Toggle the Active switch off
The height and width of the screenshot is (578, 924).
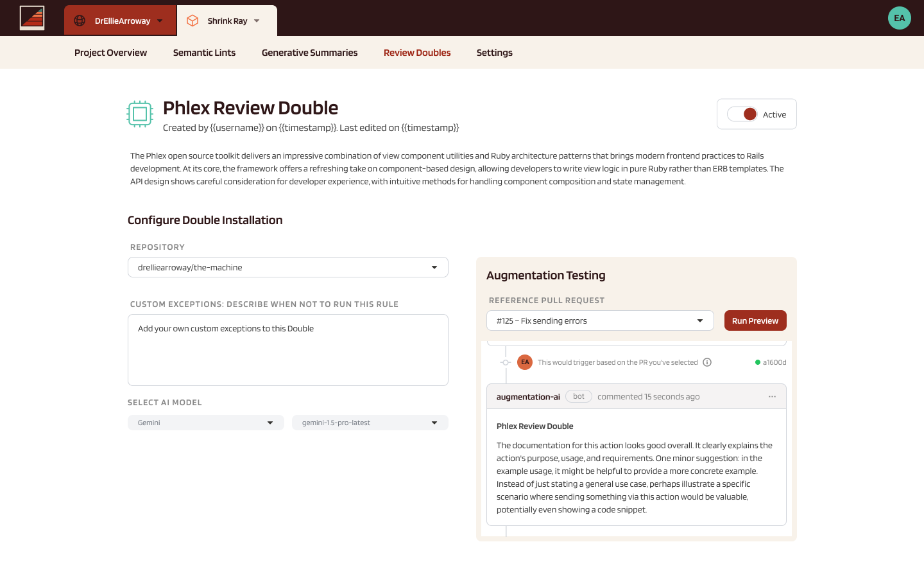point(742,114)
